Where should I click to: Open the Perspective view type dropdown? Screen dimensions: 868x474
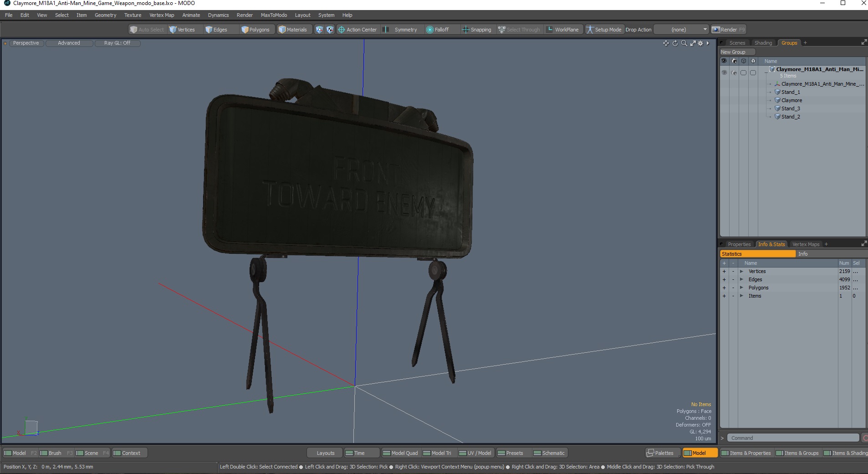(26, 43)
